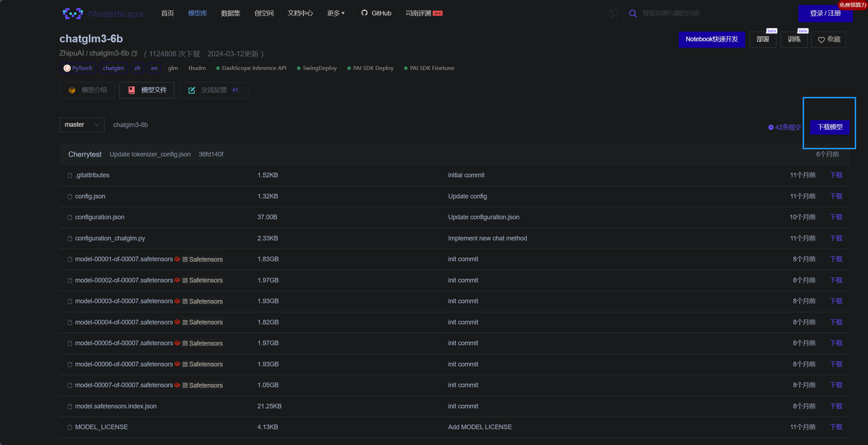This screenshot has width=868, height=445.
Task: Click the glm tag
Action: (173, 68)
